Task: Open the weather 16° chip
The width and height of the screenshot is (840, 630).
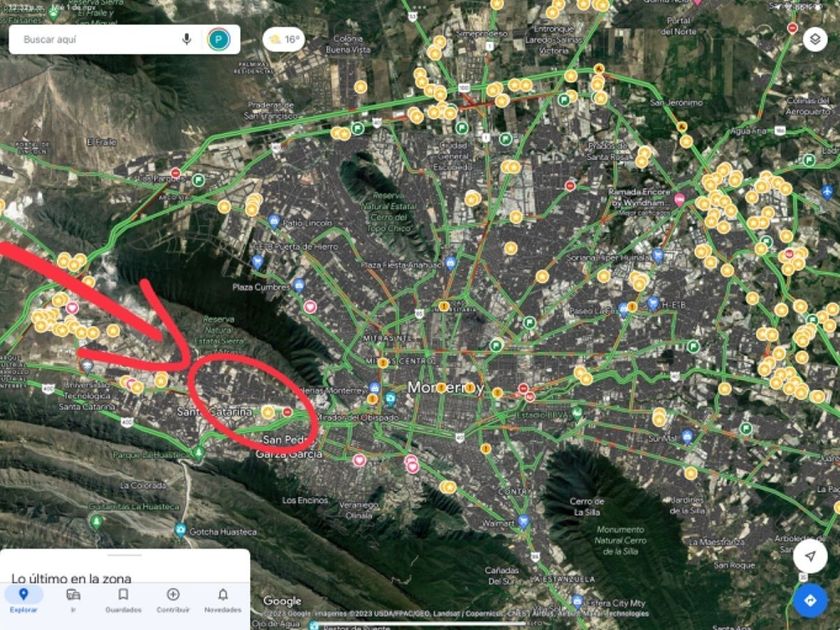Action: (283, 40)
